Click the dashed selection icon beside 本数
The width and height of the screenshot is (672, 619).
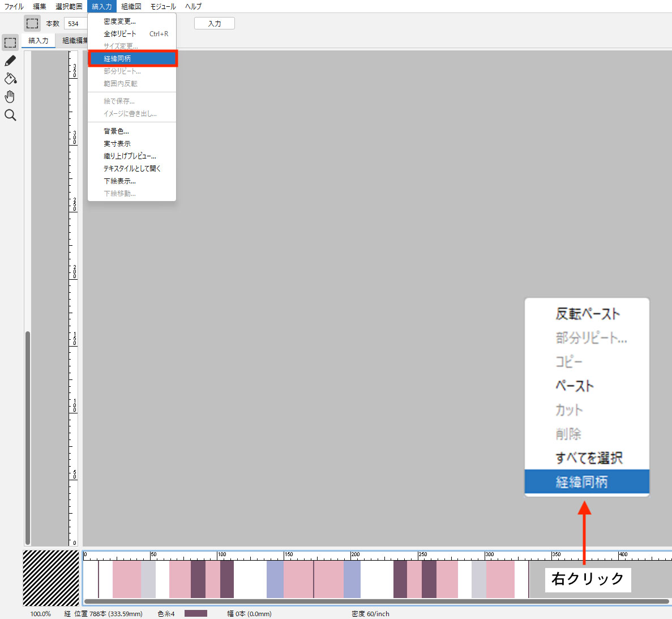[32, 23]
